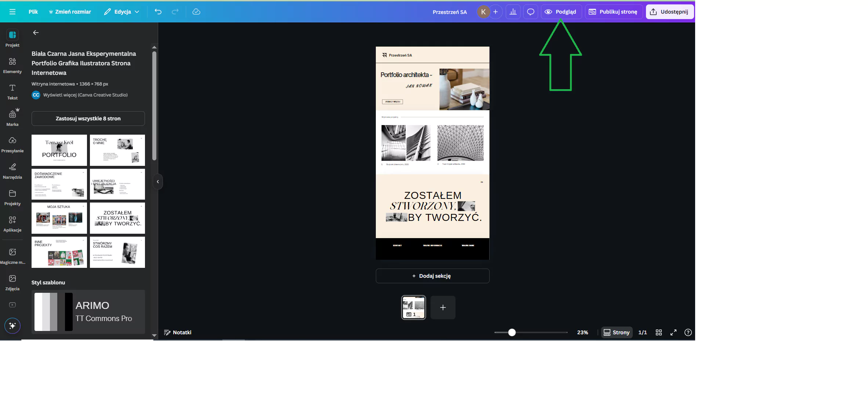Viewport: 868px width, 397px height.
Task: Open the analytics chart icon
Action: click(x=513, y=12)
